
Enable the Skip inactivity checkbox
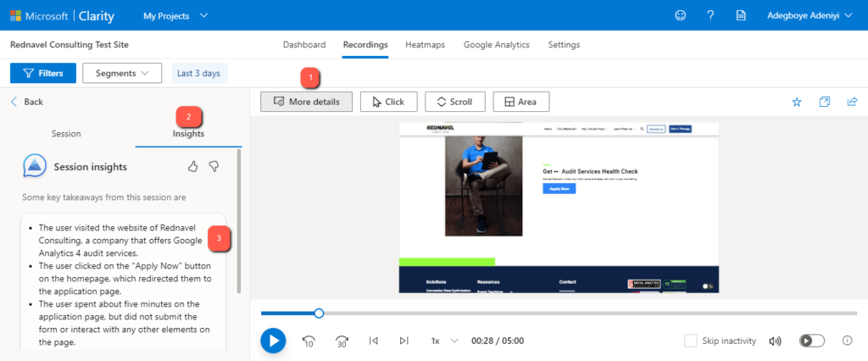click(691, 341)
